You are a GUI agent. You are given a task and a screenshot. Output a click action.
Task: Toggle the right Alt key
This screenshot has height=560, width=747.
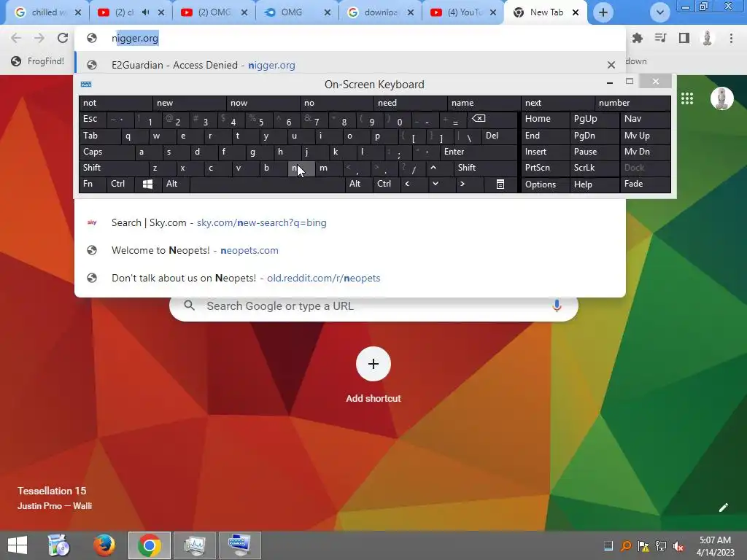tap(359, 184)
